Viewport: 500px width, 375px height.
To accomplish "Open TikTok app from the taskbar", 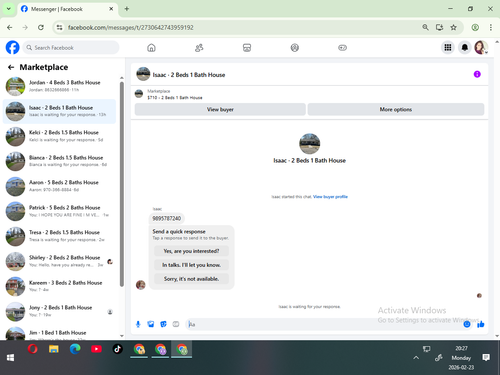I will pyautogui.click(x=117, y=349).
